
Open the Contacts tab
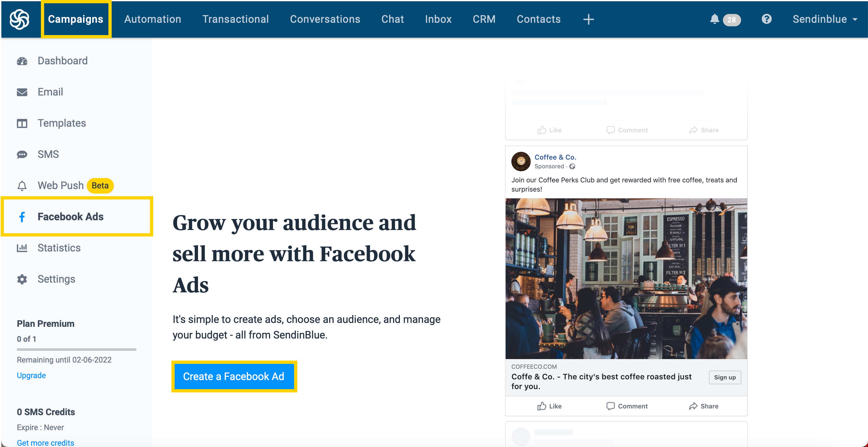coord(539,19)
